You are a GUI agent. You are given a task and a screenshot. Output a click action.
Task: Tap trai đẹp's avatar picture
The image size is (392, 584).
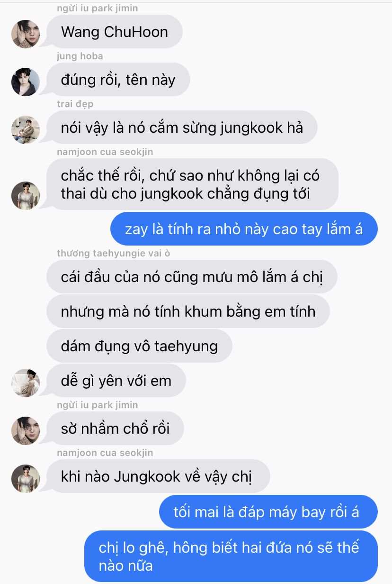pos(25,130)
